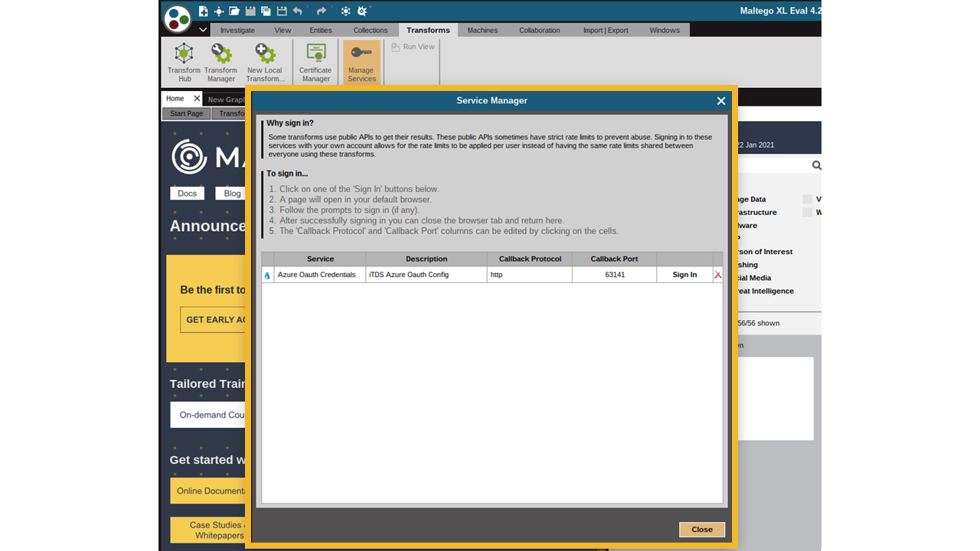Open Case Studies & Whitepapers button
The image size is (980, 551).
208,530
